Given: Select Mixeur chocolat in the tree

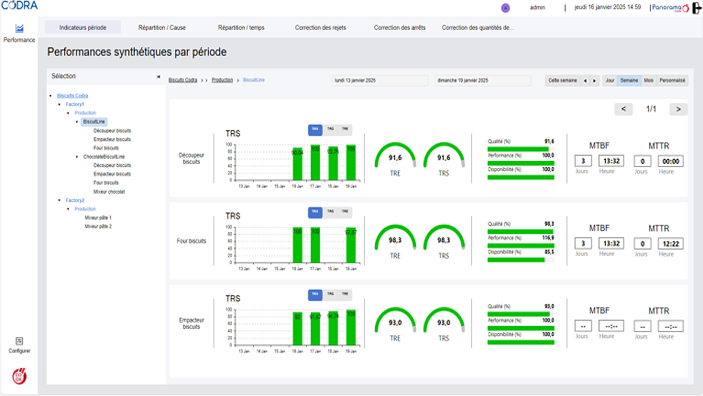Looking at the screenshot, I should pos(109,192).
